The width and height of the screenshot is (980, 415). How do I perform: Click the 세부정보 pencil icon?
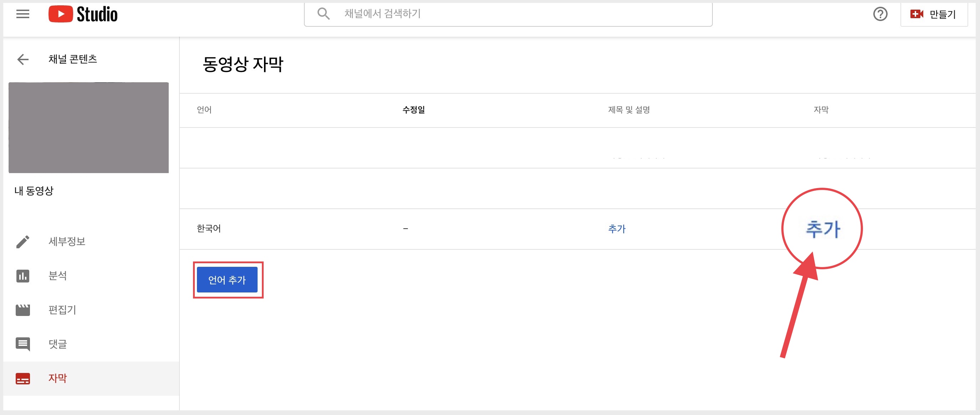pos(23,242)
